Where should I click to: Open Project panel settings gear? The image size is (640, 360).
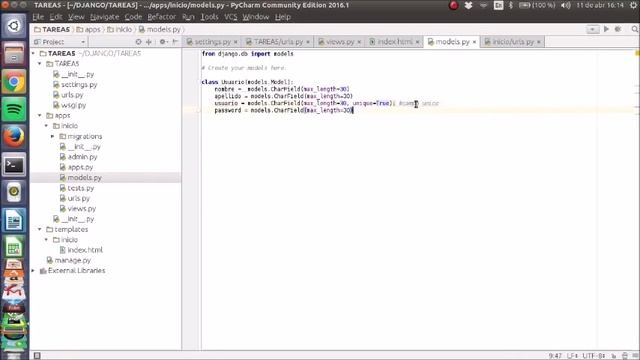click(x=163, y=42)
